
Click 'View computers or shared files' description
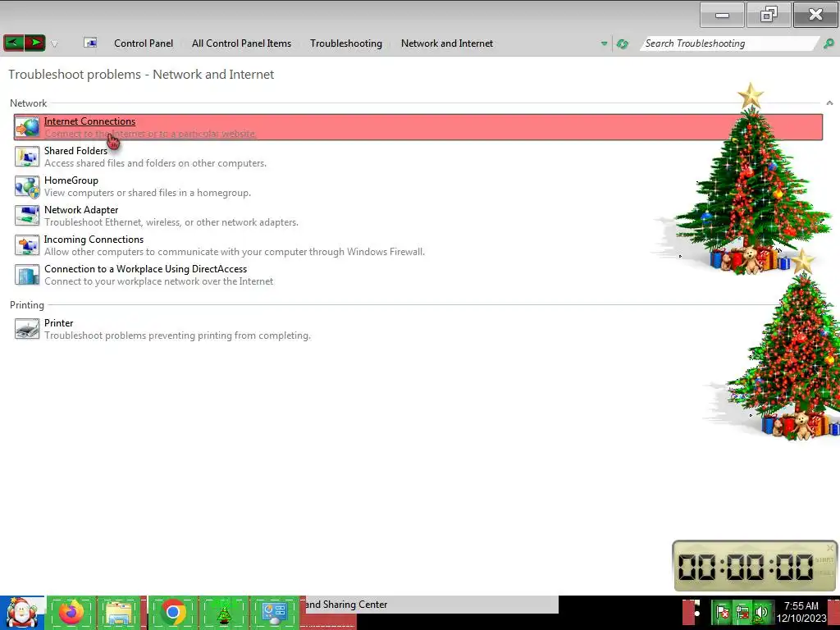[148, 192]
